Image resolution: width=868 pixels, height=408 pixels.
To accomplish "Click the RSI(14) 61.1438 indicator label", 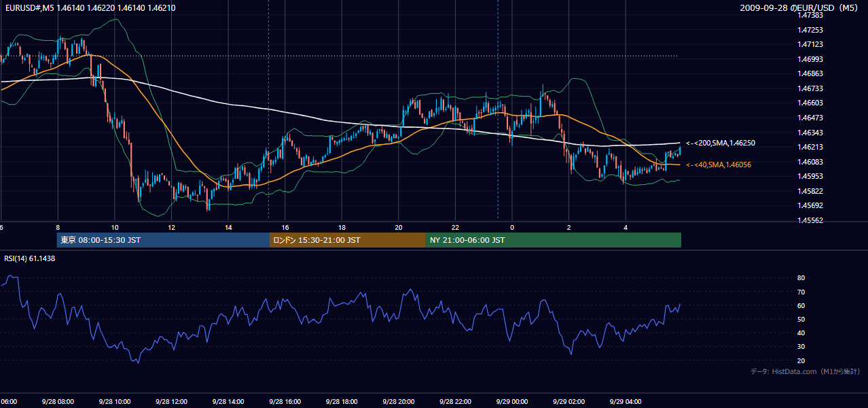I will [x=29, y=258].
